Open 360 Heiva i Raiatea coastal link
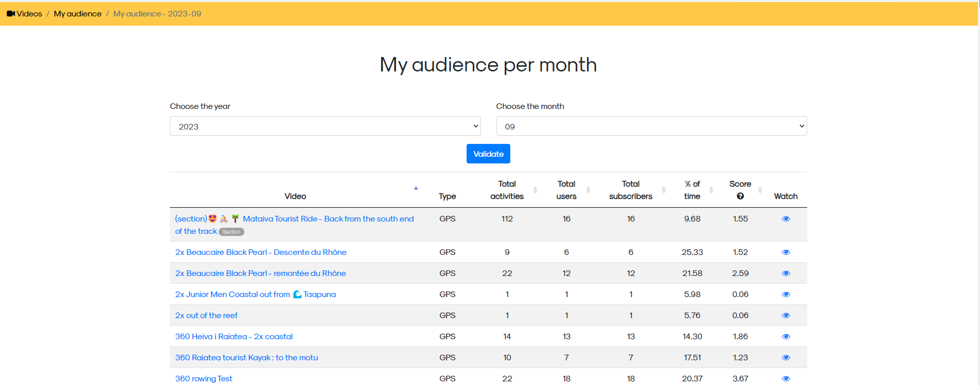Viewport: 980px width, 386px height. pos(234,337)
